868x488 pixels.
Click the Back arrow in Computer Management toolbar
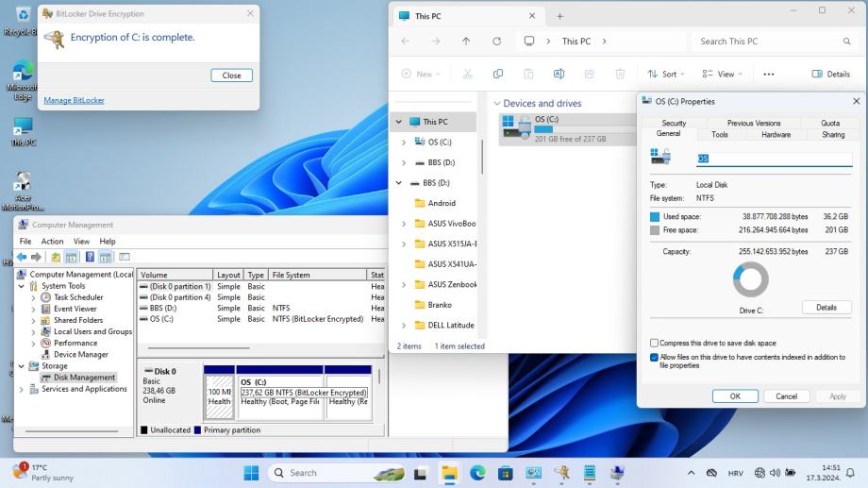pos(22,257)
